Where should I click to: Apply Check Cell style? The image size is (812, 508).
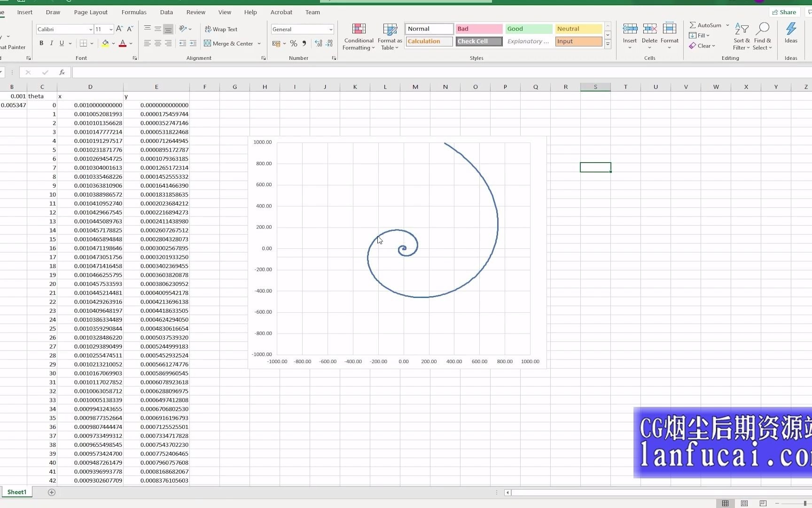479,41
